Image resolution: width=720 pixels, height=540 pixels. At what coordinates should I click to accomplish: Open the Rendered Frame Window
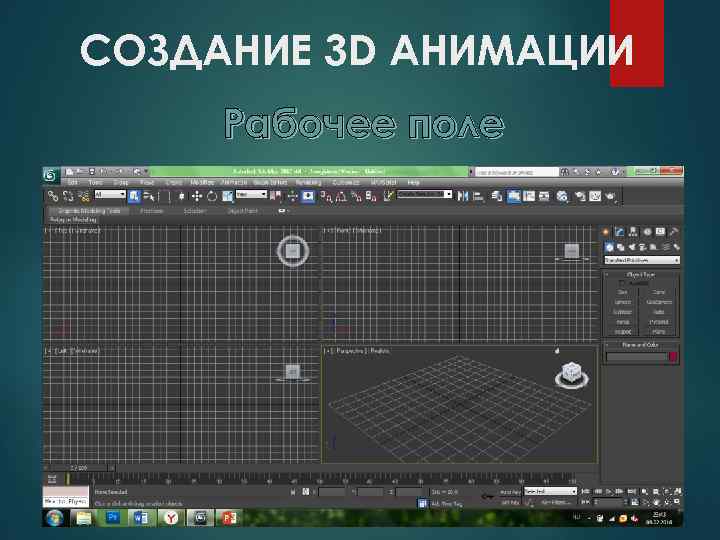595,197
